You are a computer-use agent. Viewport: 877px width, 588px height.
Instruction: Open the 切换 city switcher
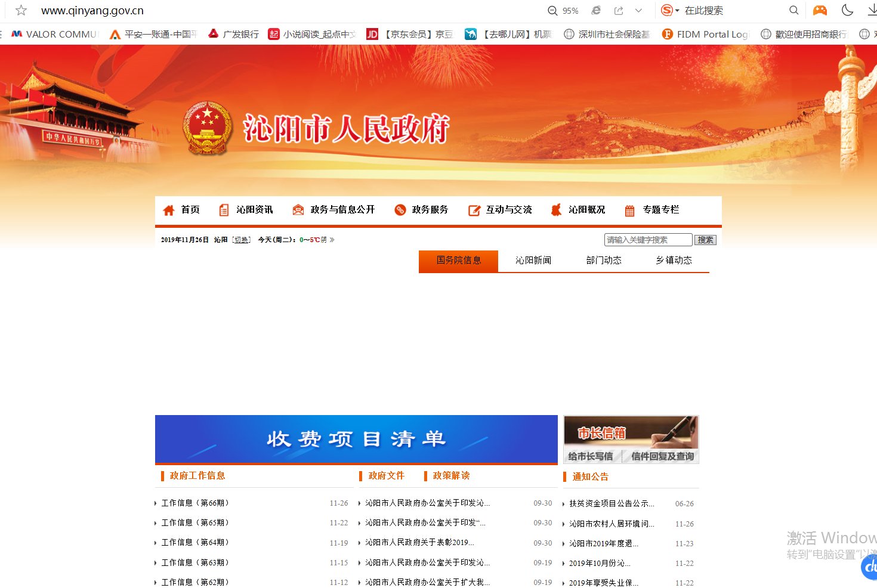pos(241,239)
